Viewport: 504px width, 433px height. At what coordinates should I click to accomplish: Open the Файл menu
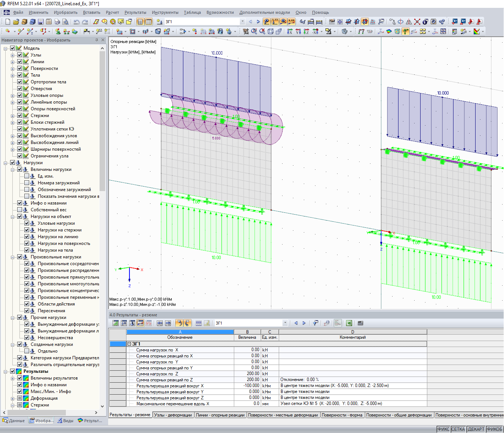[x=18, y=12]
